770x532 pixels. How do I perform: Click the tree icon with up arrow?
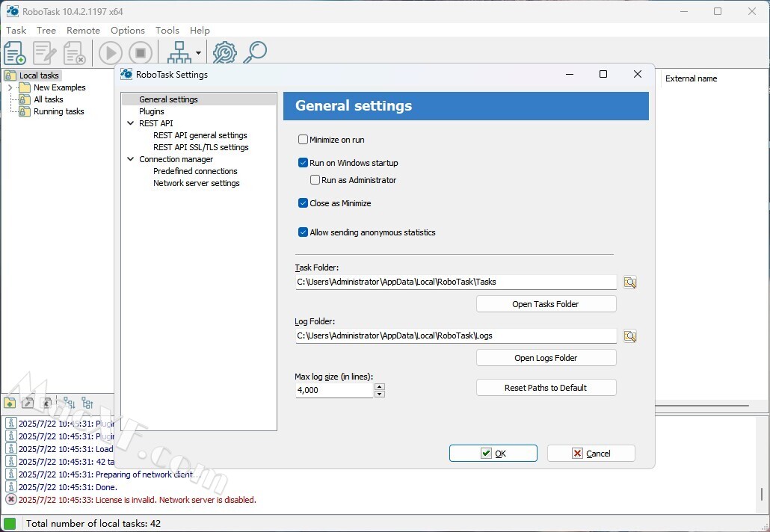point(87,403)
